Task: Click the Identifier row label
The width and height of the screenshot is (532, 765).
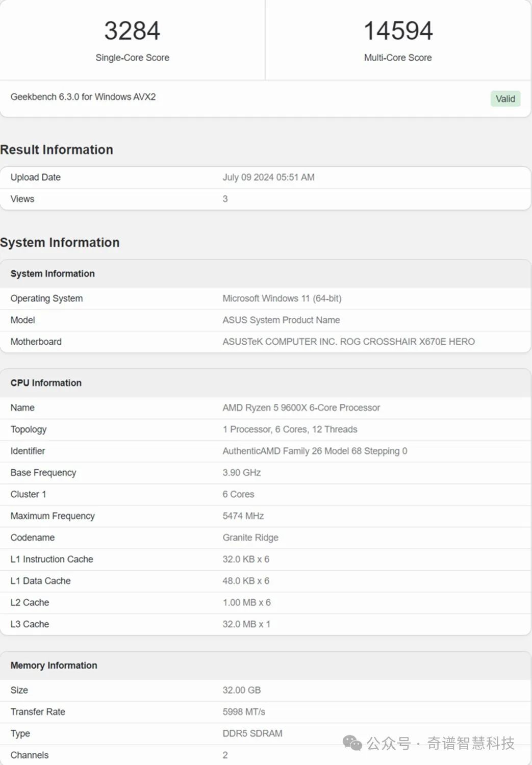Action: (x=28, y=451)
